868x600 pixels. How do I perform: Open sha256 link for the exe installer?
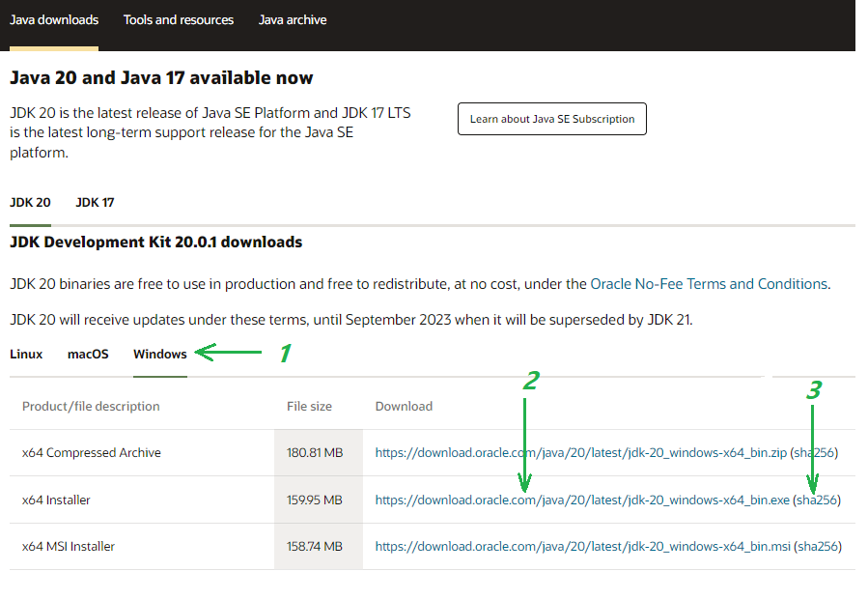pos(817,500)
